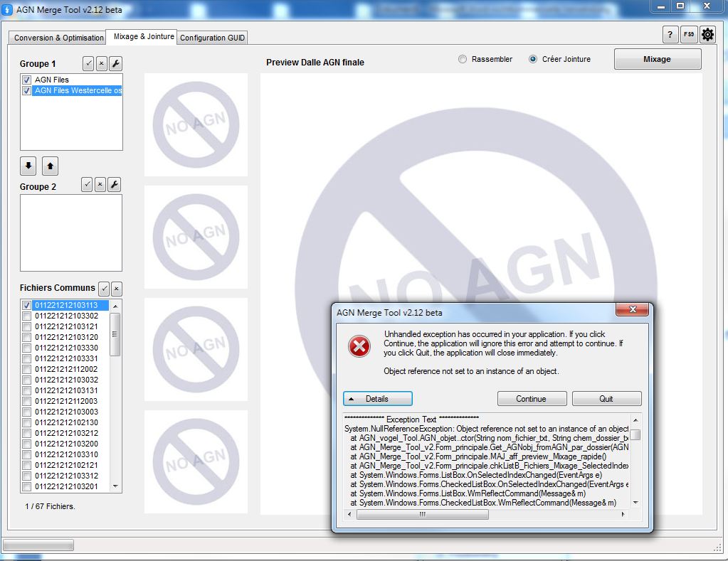Click the first NO AGN preview thumbnail
The width and height of the screenshot is (728, 561).
coord(196,125)
